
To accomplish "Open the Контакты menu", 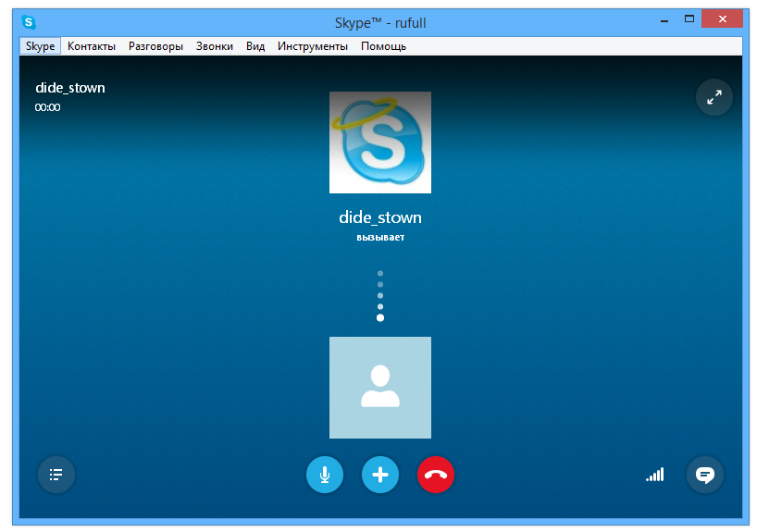I will (92, 46).
